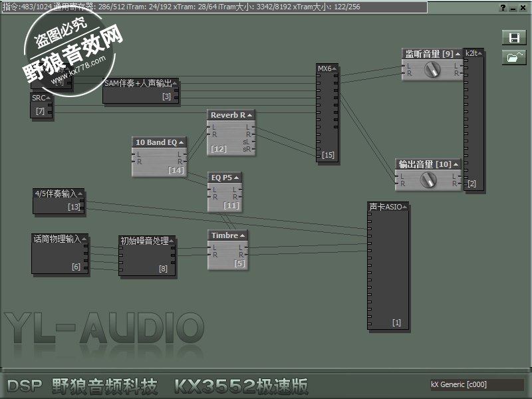Click the Reverb R sR output pin

pyautogui.click(x=253, y=149)
